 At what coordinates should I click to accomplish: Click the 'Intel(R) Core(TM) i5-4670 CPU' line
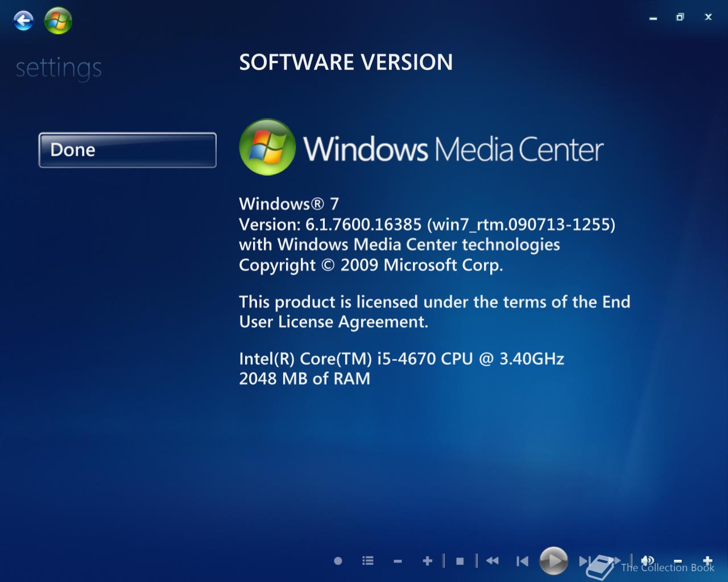[402, 359]
